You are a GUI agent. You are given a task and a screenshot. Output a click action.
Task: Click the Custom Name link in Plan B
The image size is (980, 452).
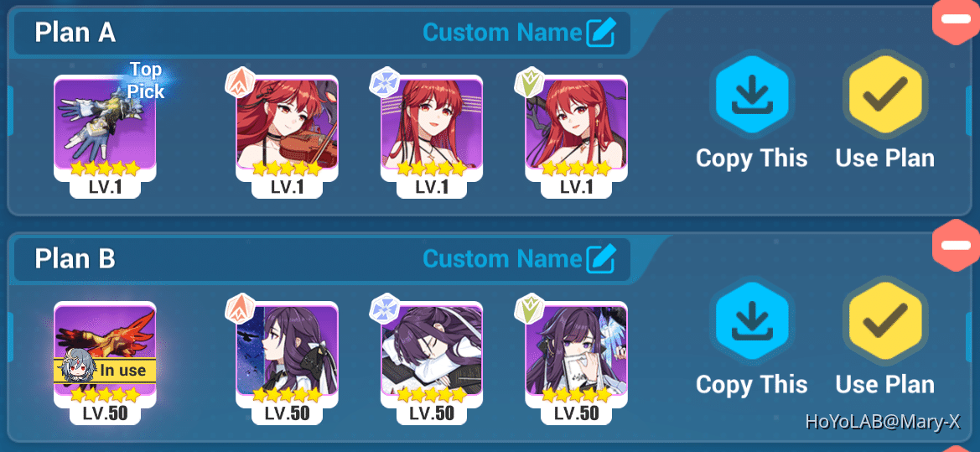[x=502, y=259]
